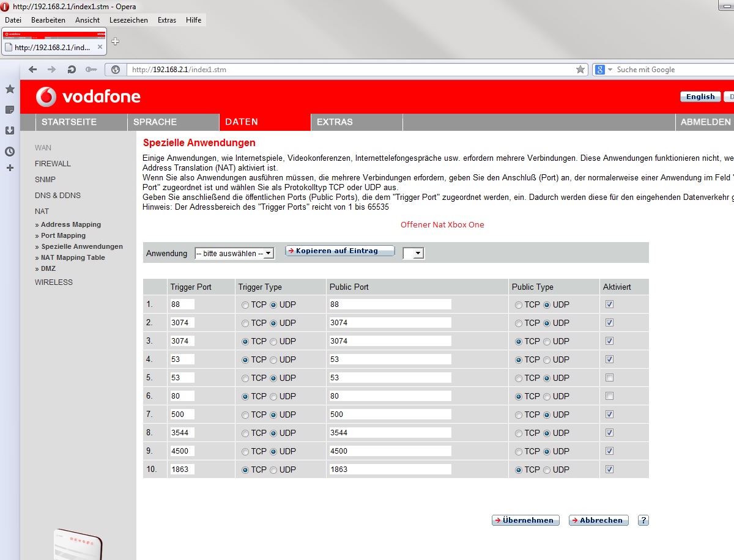Click the question mark help icon
Viewport: 734px width, 560px height.
coord(643,520)
